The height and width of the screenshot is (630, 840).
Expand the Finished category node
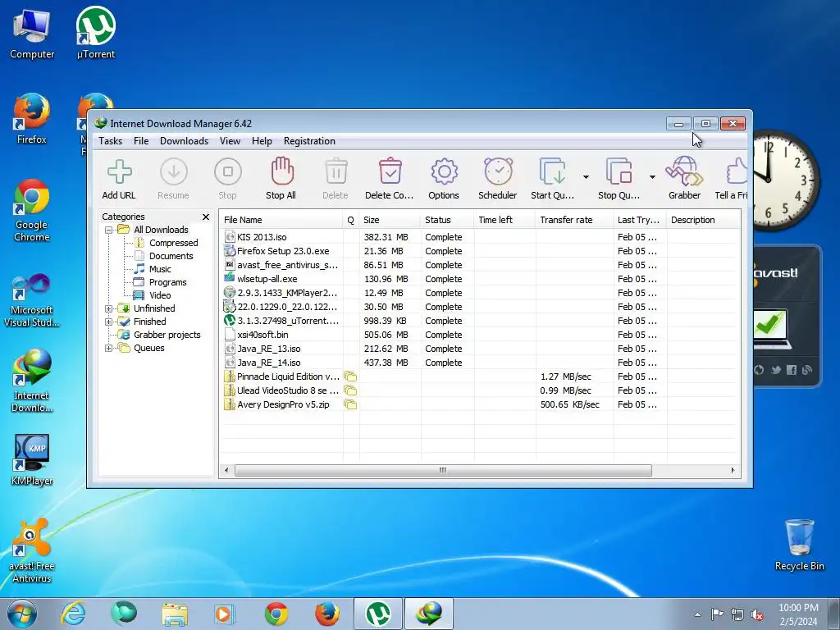pyautogui.click(x=109, y=322)
